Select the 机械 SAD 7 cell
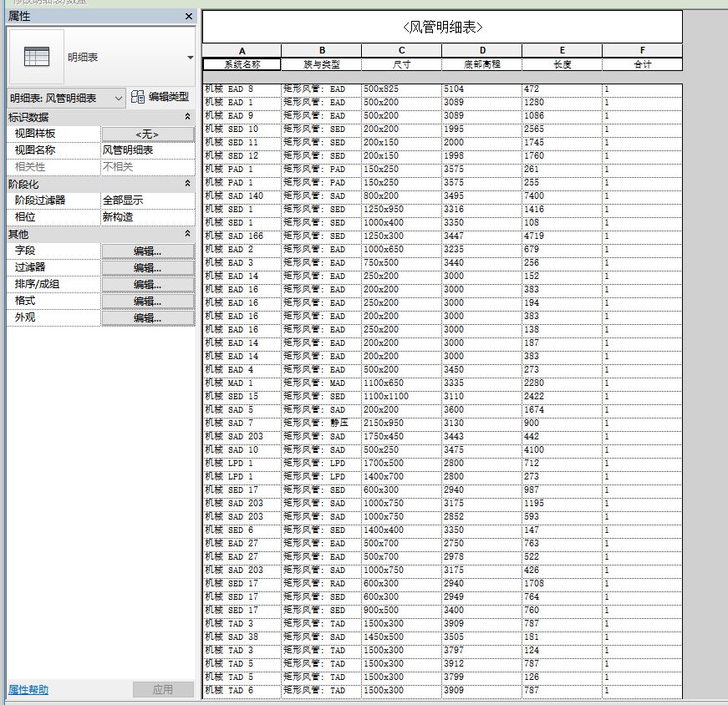 coord(242,423)
